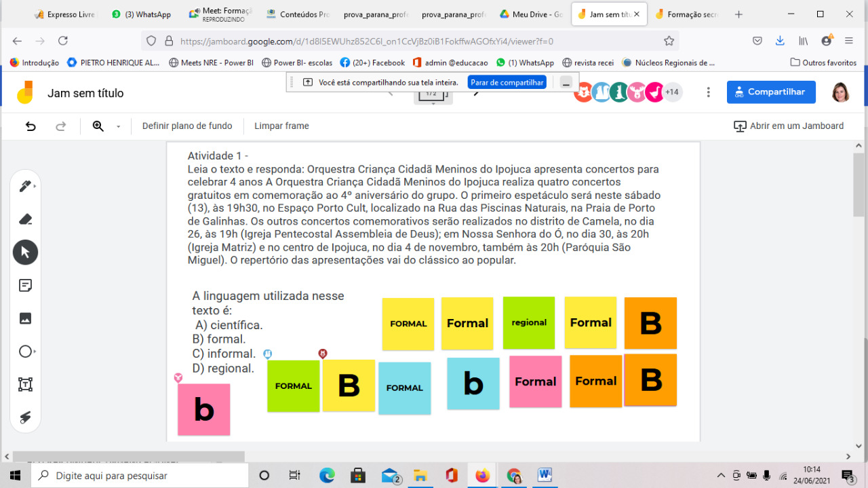Switch to the Expresso Livre tab
This screenshot has width=868, height=488.
tap(64, 14)
